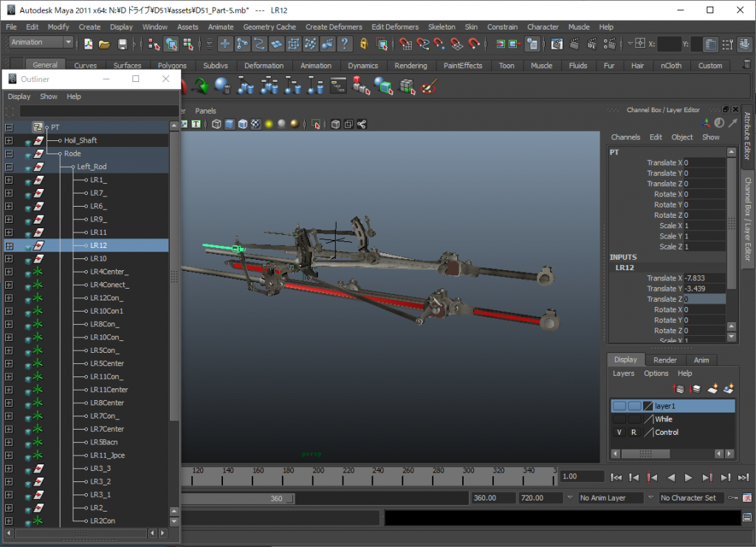Image resolution: width=756 pixels, height=547 pixels.
Task: Toggle use all lights yellow bulb icon
Action: [x=269, y=124]
